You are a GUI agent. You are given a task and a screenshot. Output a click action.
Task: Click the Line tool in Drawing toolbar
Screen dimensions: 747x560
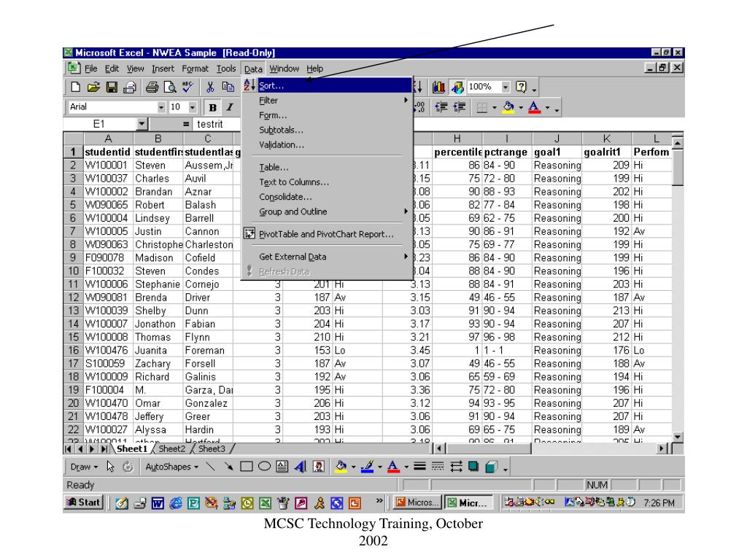210,467
